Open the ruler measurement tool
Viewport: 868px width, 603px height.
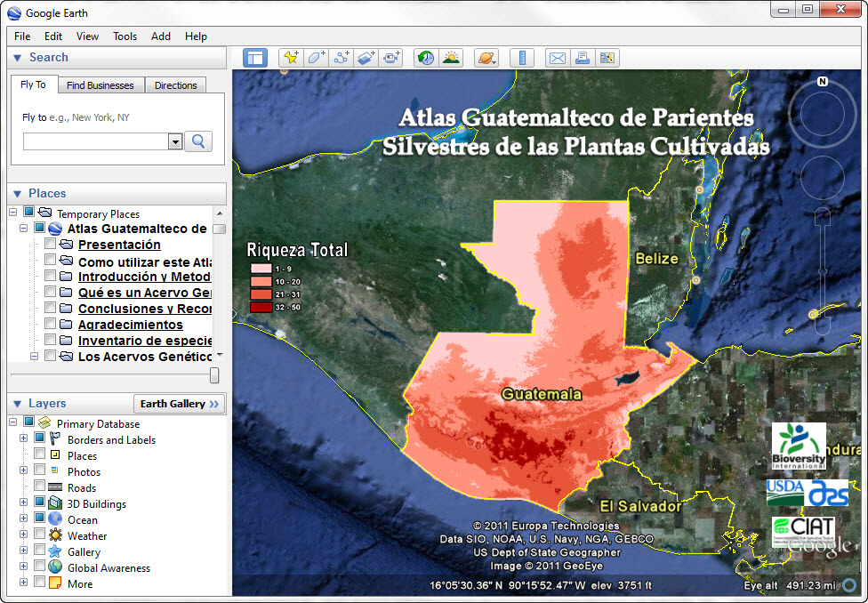point(522,58)
